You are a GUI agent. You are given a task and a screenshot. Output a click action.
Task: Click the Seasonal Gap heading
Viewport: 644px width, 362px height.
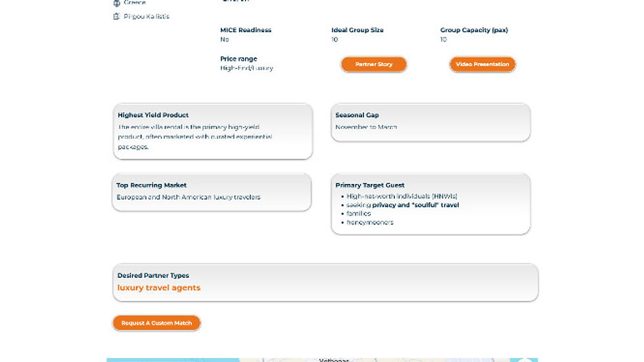[x=357, y=115]
